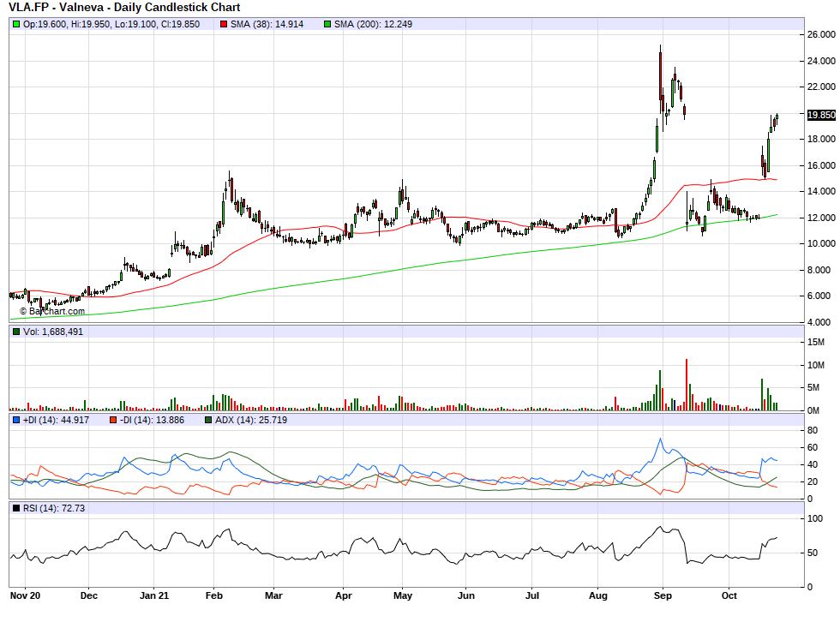The width and height of the screenshot is (840, 622).
Task: Click the 5M volume axis label
Action: tap(813, 387)
